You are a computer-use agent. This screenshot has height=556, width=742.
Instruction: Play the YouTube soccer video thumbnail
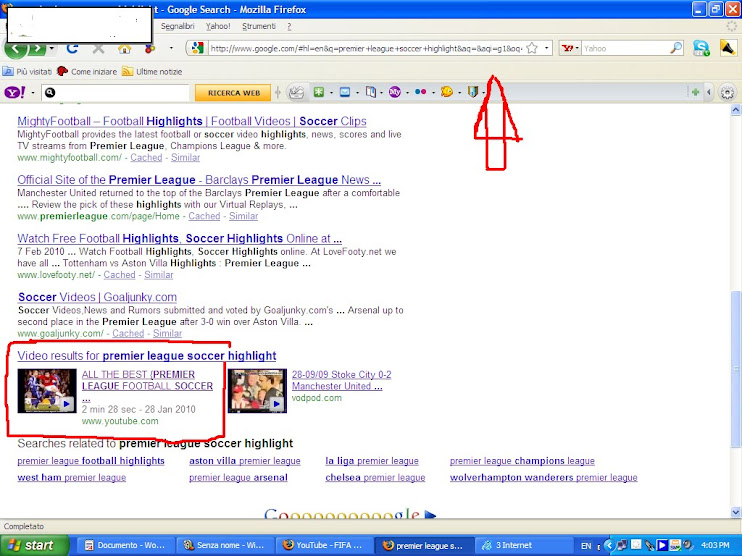[47, 391]
